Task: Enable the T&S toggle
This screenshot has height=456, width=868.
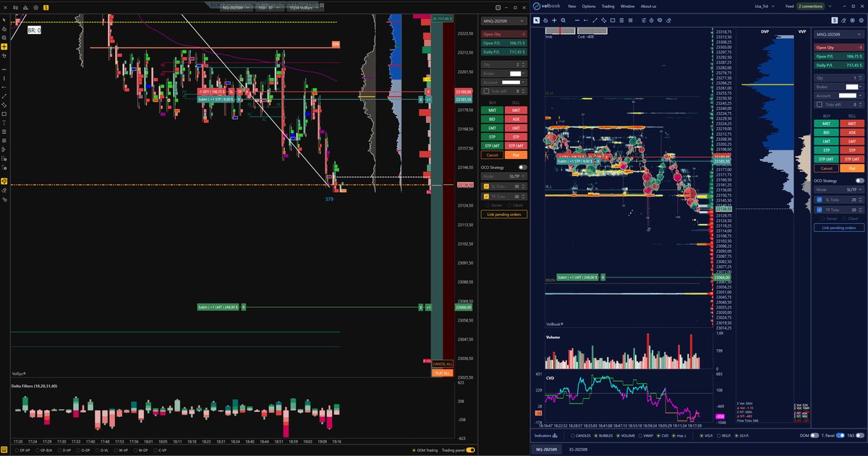Action: 860,436
